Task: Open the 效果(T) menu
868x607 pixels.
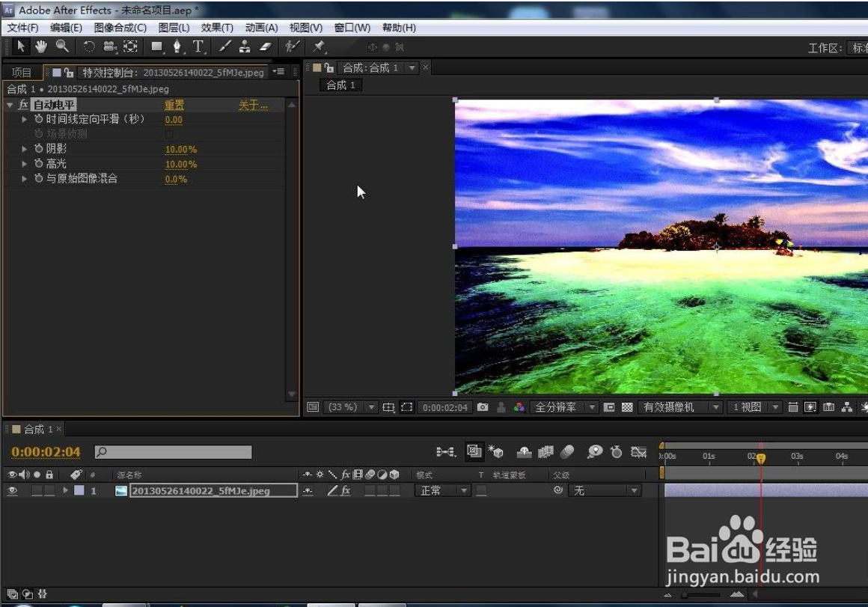Action: (x=217, y=28)
